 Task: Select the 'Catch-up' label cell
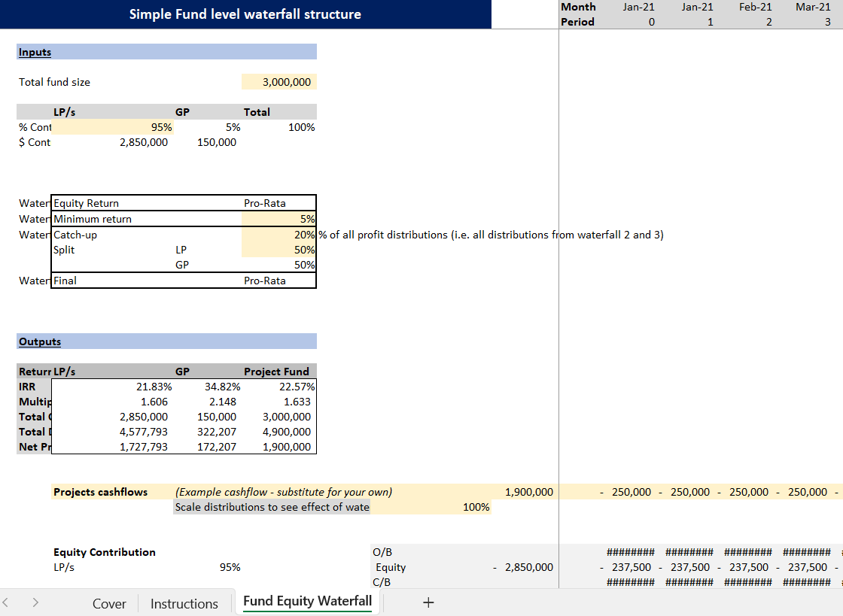pos(75,235)
